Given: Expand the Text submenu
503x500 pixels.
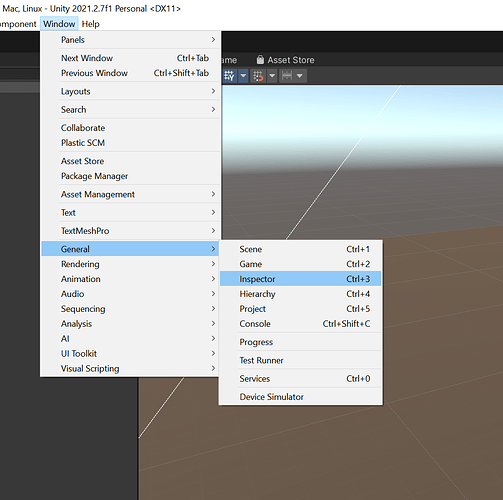Looking at the screenshot, I should coord(130,213).
